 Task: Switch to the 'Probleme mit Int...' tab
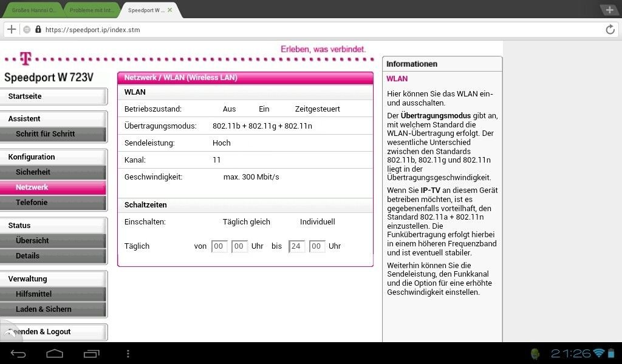coord(92,10)
